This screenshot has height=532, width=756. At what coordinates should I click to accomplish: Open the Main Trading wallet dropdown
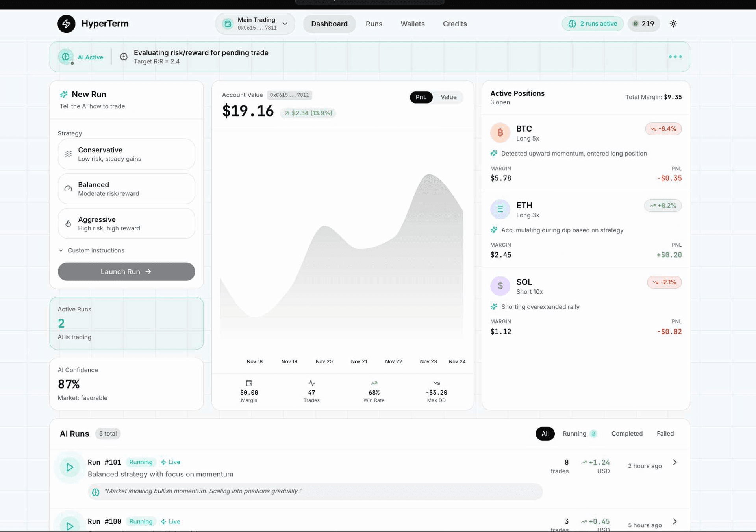[255, 24]
